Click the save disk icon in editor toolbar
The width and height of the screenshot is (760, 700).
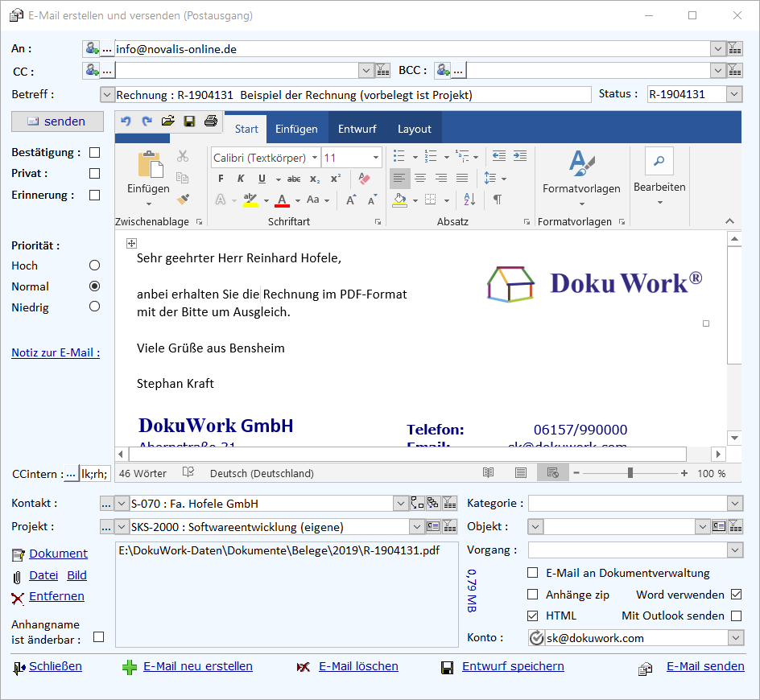coord(189,121)
